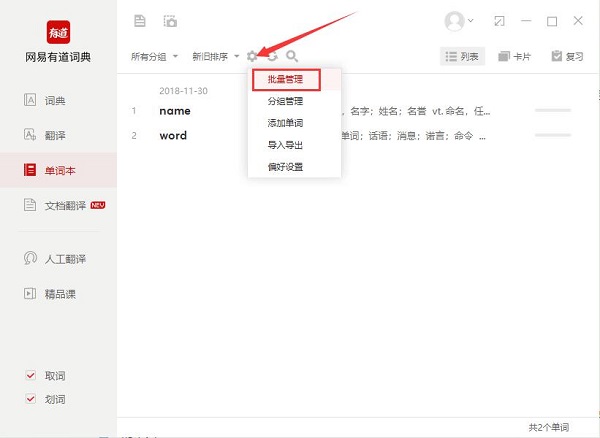Image resolution: width=600 pixels, height=438 pixels.
Task: Click the progress bar for word name
Action: point(553,110)
